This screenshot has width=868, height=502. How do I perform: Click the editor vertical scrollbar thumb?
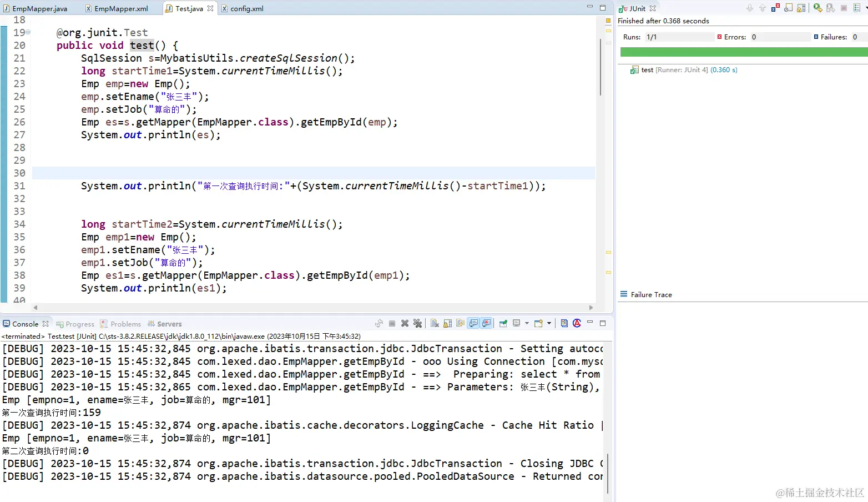[x=600, y=67]
